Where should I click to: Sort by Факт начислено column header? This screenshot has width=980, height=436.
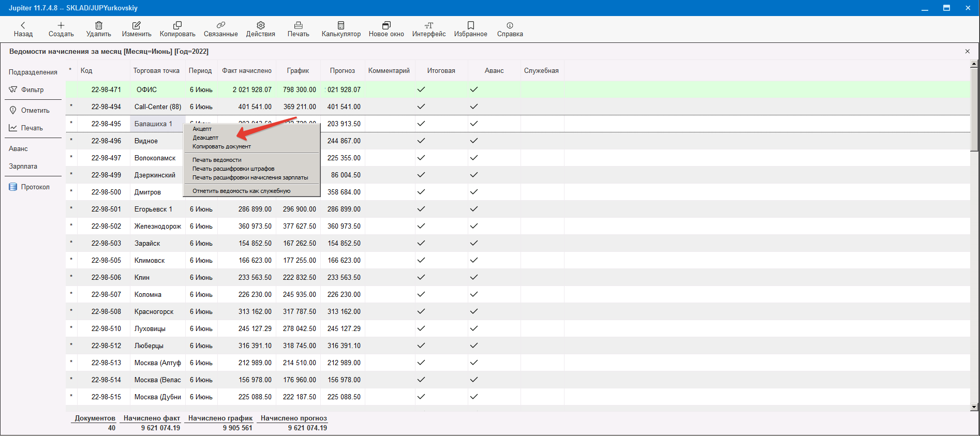pos(247,70)
